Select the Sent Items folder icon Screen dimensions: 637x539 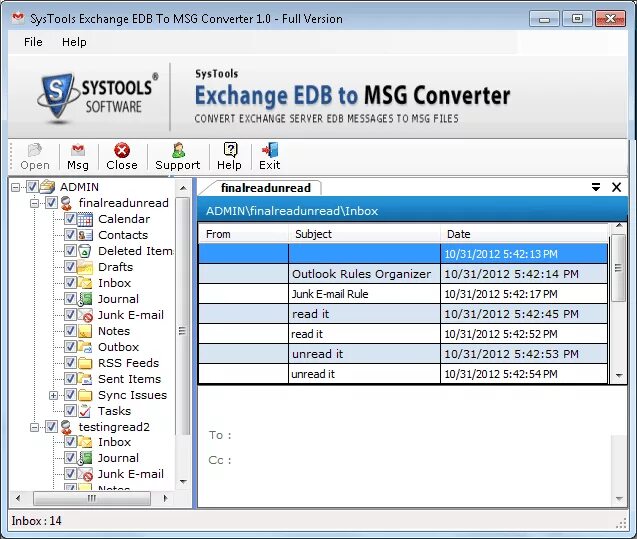pyautogui.click(x=85, y=379)
